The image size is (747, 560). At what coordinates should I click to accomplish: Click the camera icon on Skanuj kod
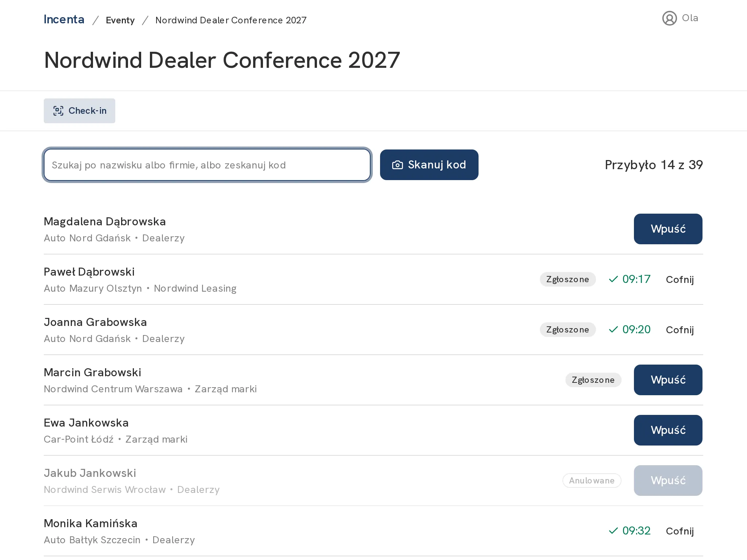pos(397,165)
